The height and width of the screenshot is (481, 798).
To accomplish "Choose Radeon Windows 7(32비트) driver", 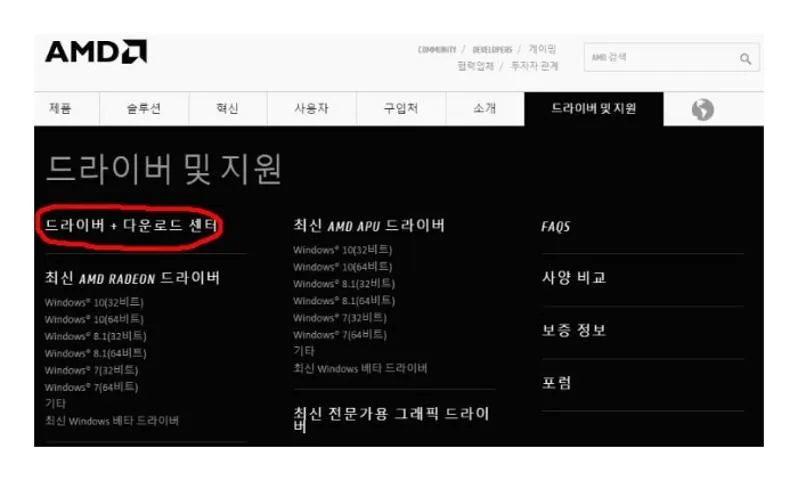I will (92, 370).
